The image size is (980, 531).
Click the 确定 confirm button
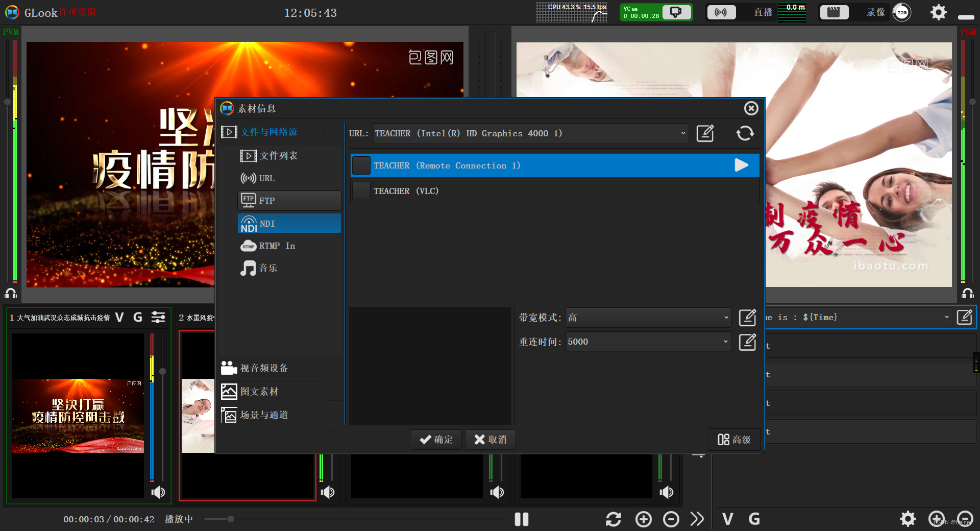tap(436, 439)
